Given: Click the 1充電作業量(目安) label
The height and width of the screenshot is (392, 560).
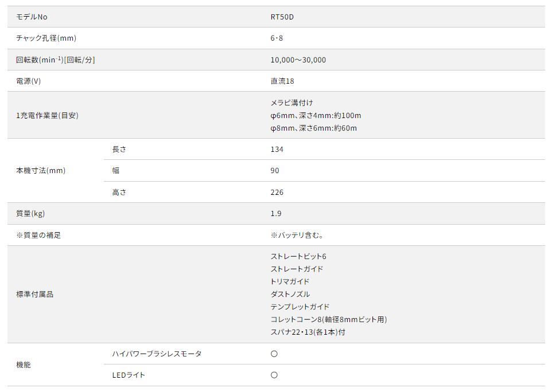Looking at the screenshot, I should [47, 115].
